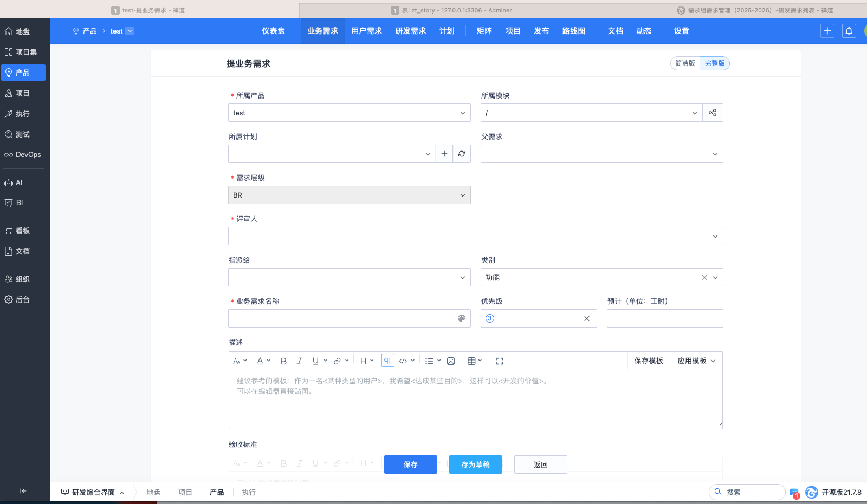The width and height of the screenshot is (867, 504).
Task: Open the font color picker in 描述 toolbar
Action: 263,361
